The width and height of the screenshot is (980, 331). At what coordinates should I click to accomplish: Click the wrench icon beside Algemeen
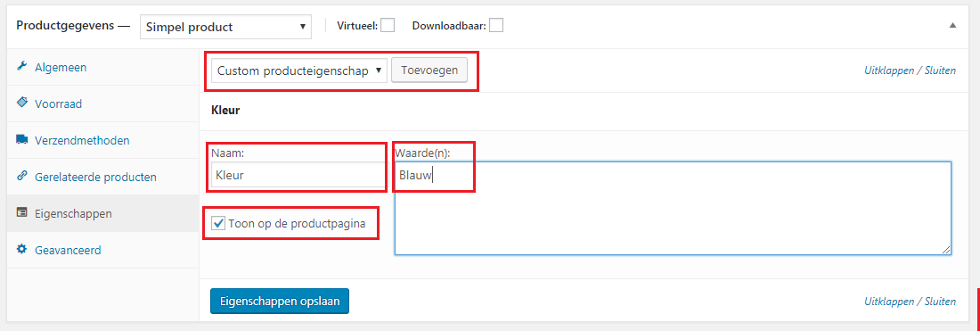tap(22, 67)
